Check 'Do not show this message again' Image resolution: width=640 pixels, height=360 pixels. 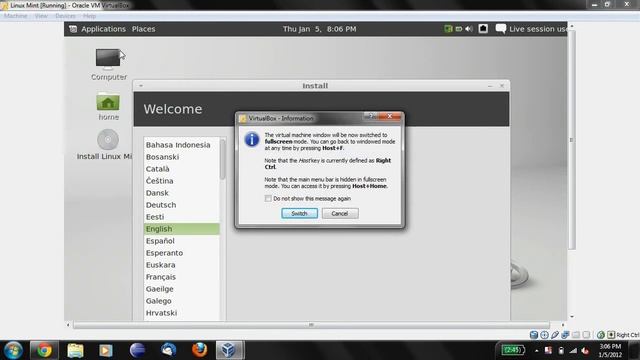tap(268, 198)
